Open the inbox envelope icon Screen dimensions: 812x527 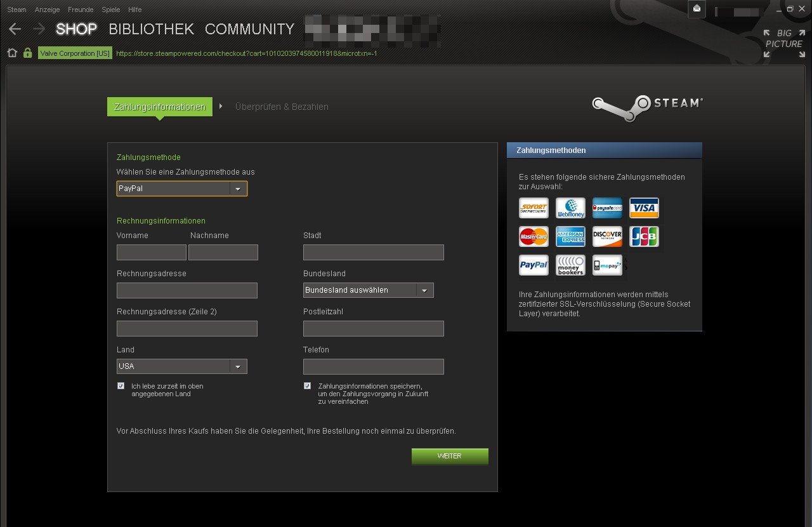click(697, 9)
